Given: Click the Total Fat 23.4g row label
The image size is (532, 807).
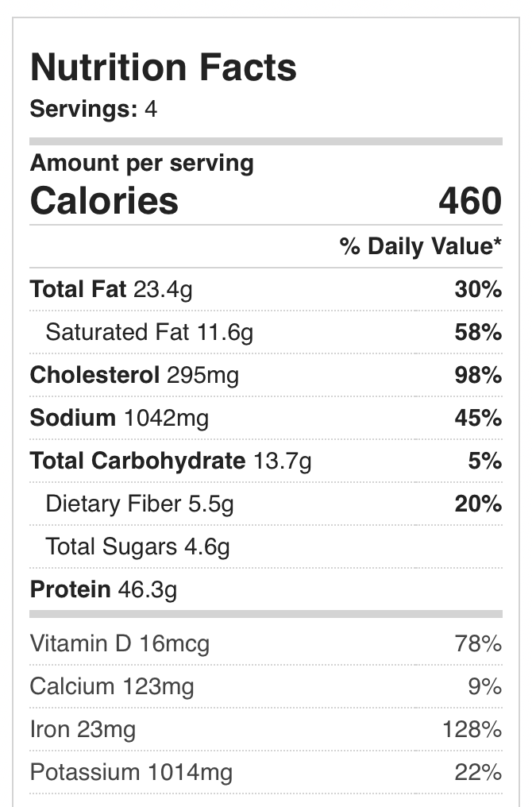Looking at the screenshot, I should [x=111, y=290].
